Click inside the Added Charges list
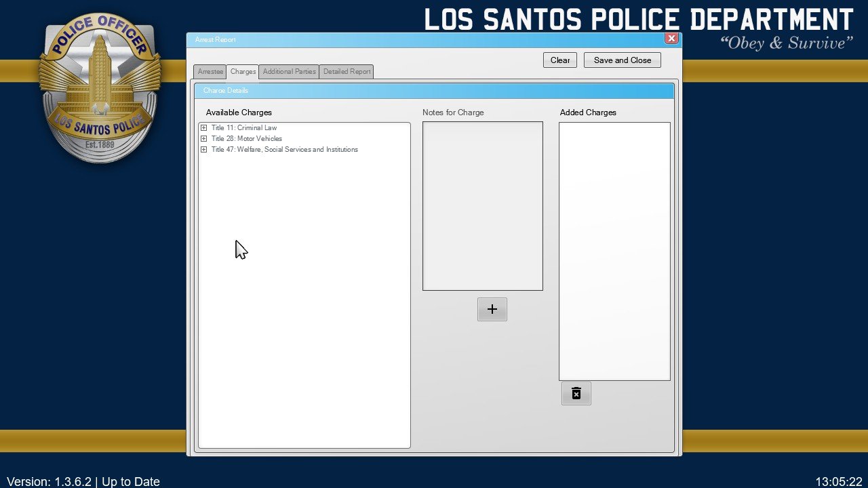 click(x=614, y=251)
